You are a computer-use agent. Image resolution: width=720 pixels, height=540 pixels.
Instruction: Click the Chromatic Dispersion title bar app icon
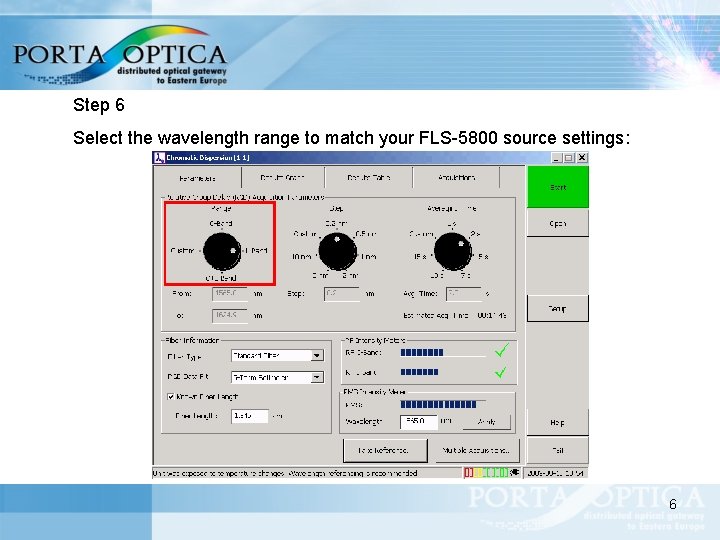coord(159,158)
